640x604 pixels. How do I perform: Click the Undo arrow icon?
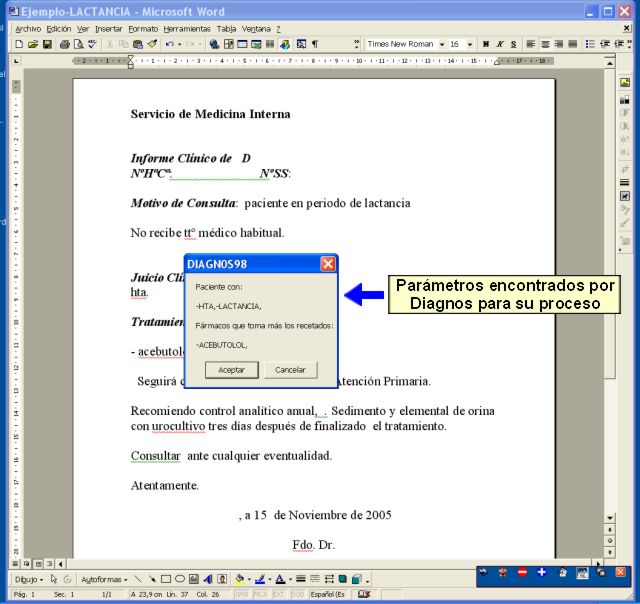pos(169,44)
